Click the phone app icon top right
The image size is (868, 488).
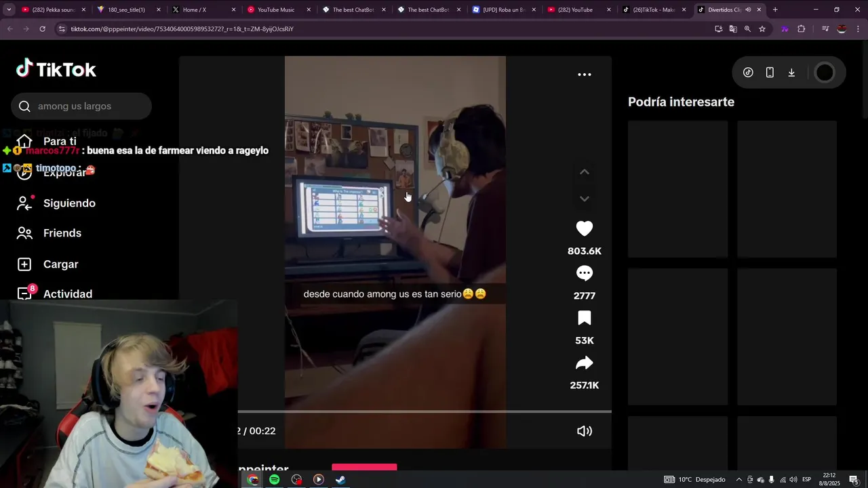point(770,73)
